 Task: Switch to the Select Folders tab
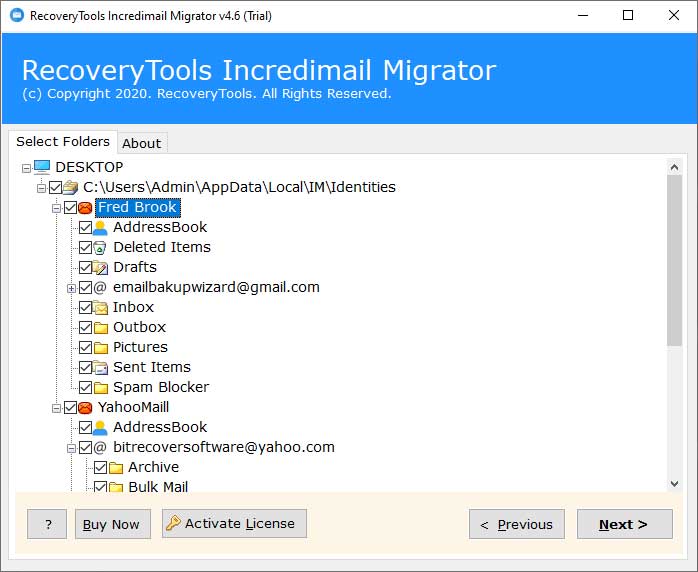tap(63, 142)
